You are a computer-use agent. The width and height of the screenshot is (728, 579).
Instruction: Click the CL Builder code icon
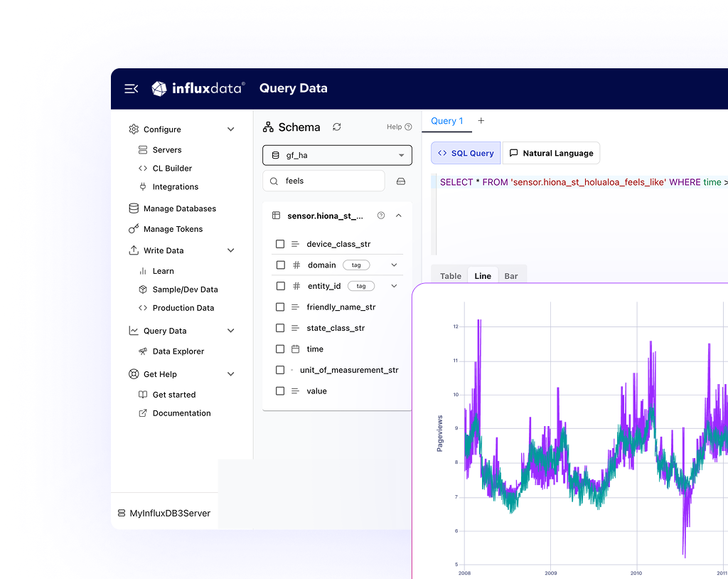[x=142, y=168]
